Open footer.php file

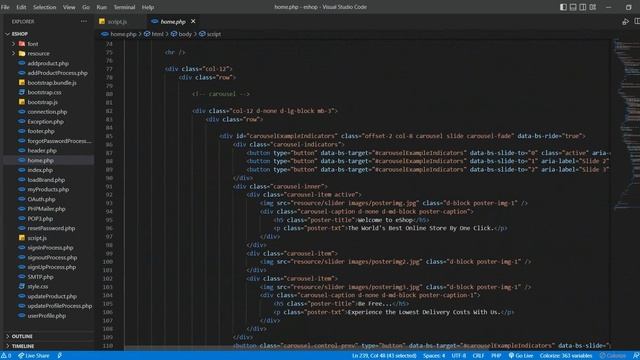point(41,131)
